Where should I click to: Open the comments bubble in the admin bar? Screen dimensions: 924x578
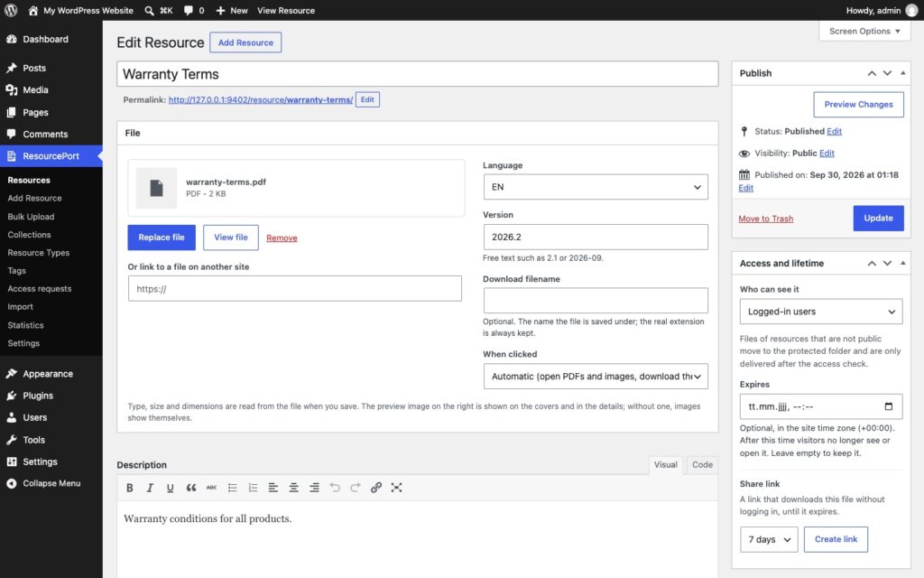click(188, 11)
